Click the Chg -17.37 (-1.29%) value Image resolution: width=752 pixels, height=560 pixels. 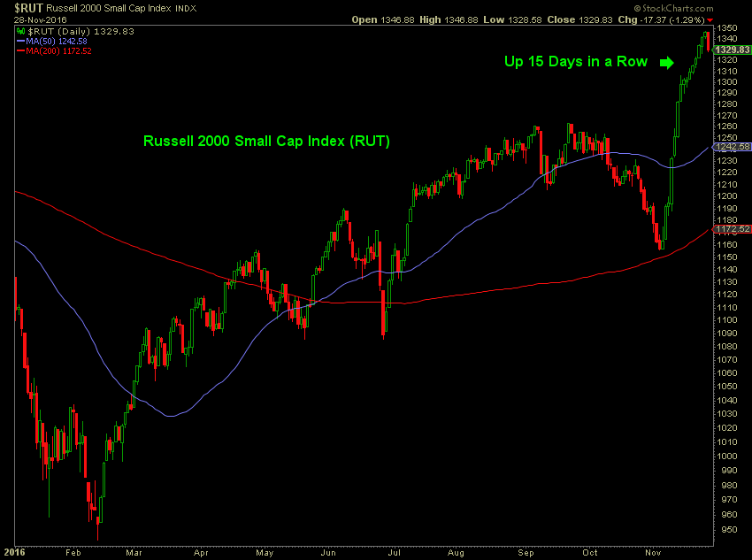(x=662, y=19)
